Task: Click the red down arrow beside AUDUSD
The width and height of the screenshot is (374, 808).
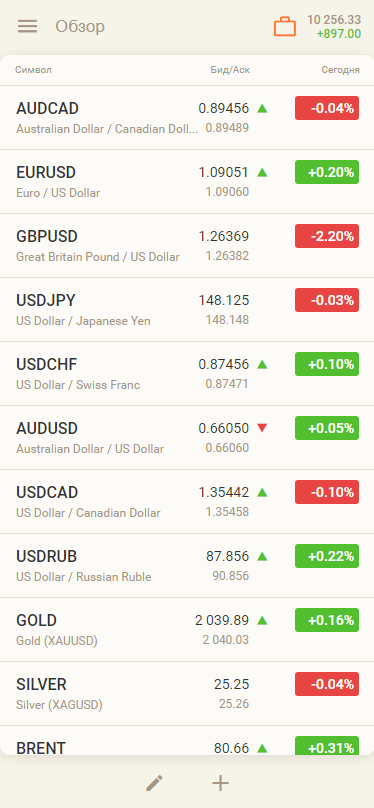Action: point(262,428)
